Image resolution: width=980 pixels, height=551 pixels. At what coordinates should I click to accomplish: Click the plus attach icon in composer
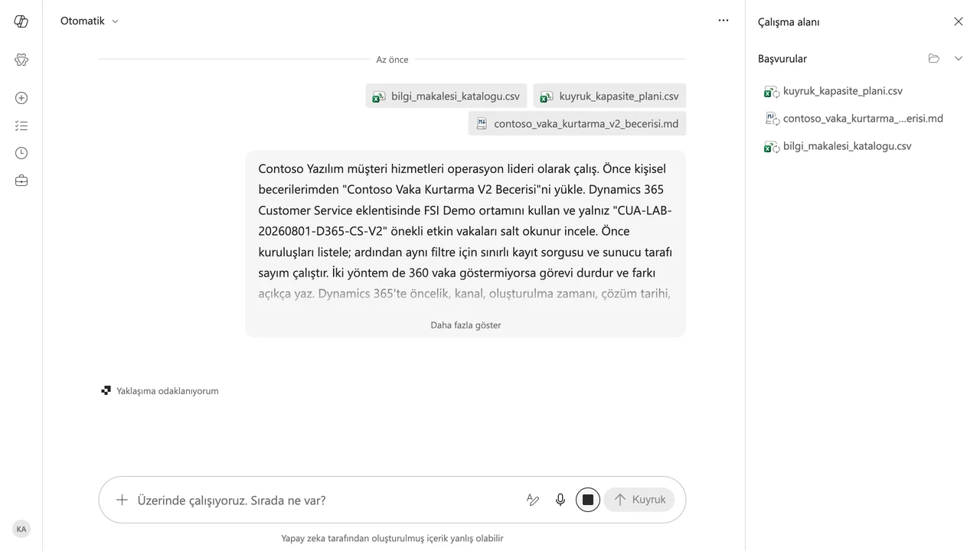(122, 500)
